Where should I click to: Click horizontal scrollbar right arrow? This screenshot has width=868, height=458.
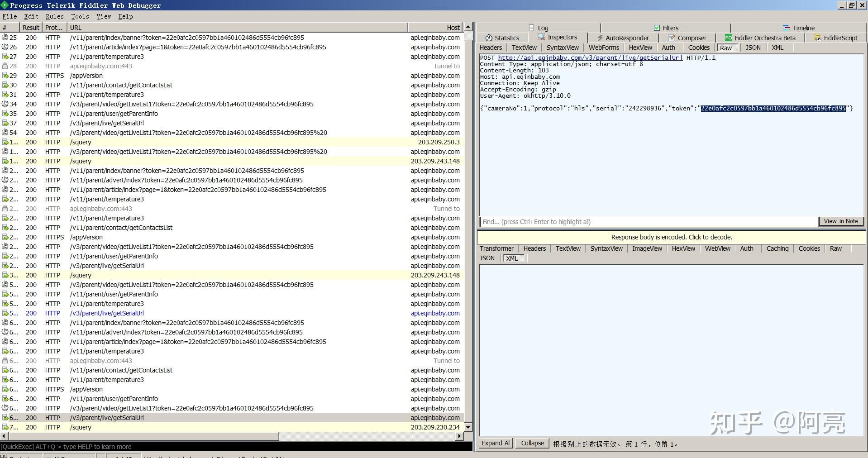[x=460, y=436]
